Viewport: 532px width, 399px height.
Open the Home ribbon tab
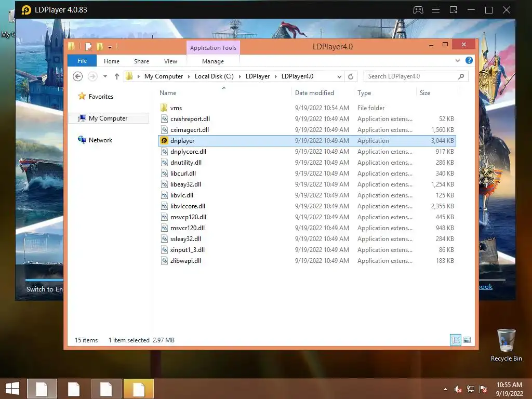[x=112, y=61]
